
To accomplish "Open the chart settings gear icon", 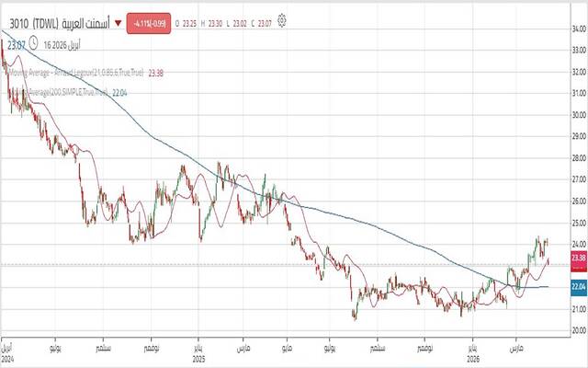I will [281, 19].
